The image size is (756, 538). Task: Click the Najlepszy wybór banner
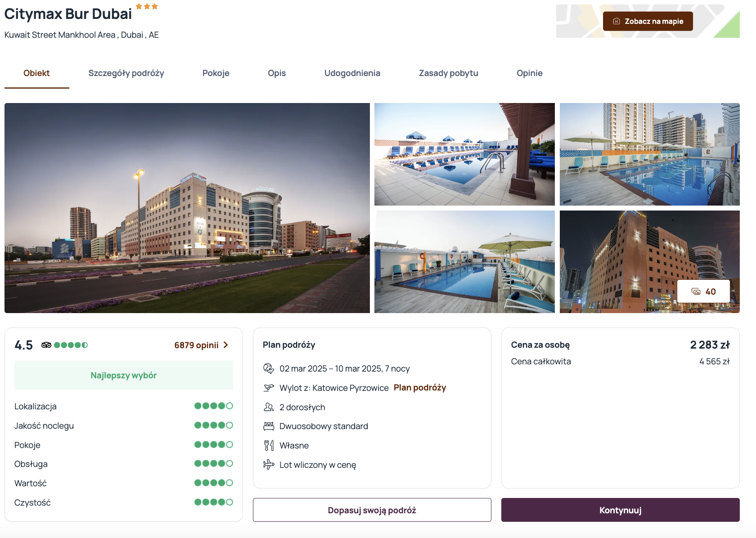pos(124,375)
